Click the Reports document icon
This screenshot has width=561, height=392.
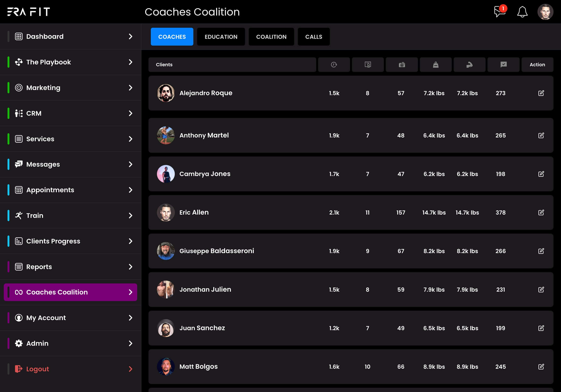(x=19, y=267)
